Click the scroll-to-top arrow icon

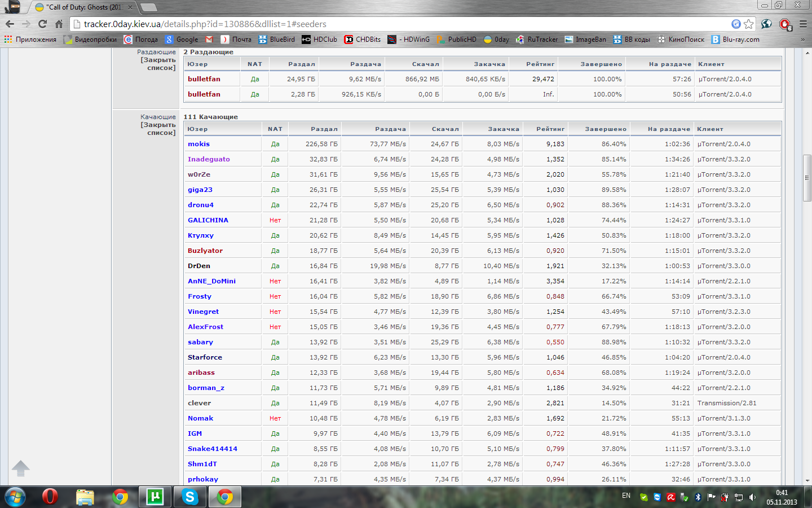[21, 468]
